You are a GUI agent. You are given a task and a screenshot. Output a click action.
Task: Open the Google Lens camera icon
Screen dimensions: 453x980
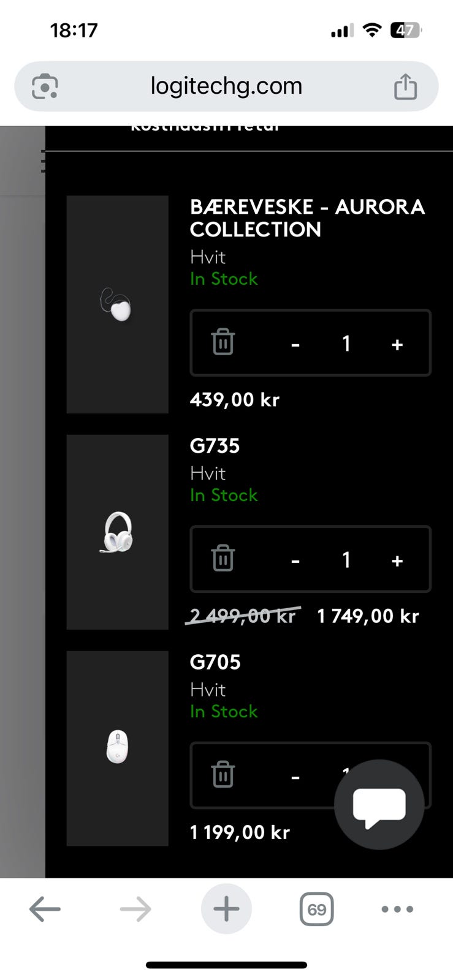[x=45, y=86]
